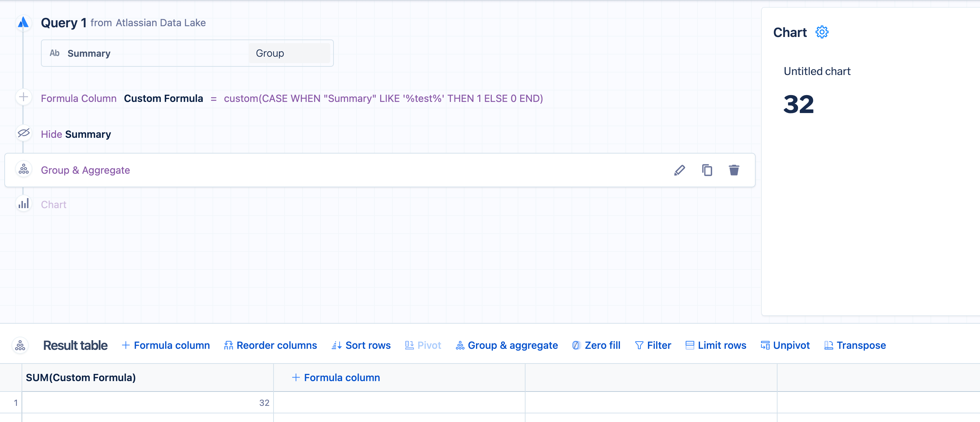Viewport: 980px width, 422px height.
Task: Click Limit rows option
Action: pyautogui.click(x=715, y=346)
